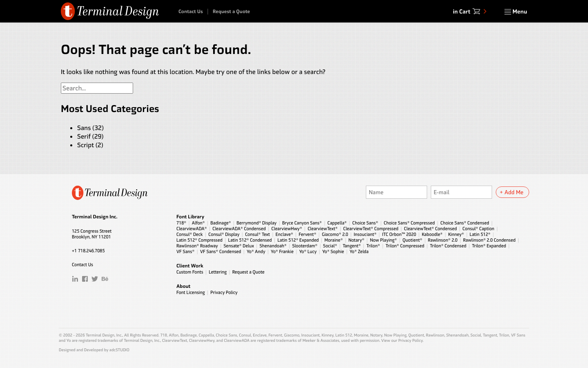
Task: Open the Privacy Policy footer link
Action: 224,292
